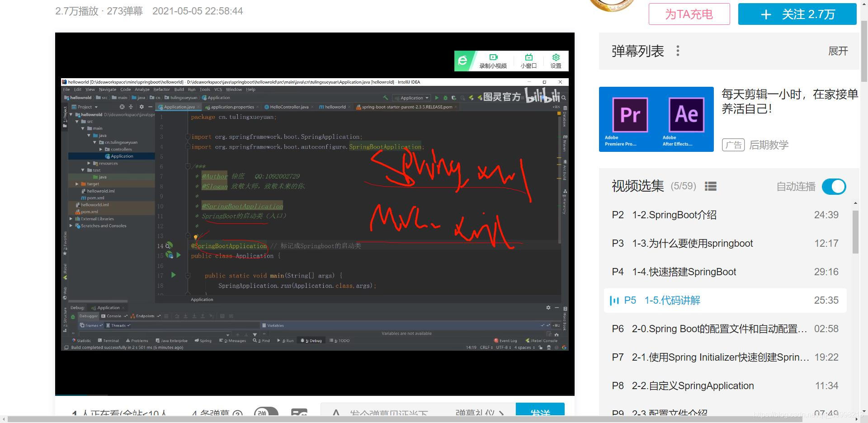Open the Application run configuration dropdown

coord(411,98)
